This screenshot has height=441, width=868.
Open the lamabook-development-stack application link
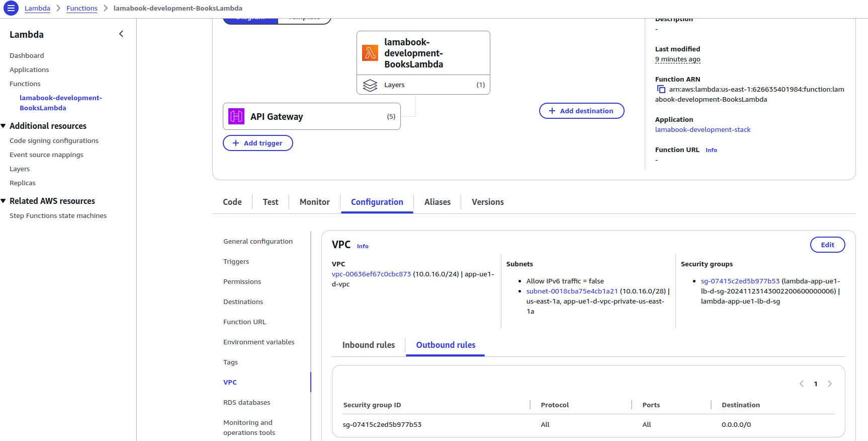coord(703,129)
